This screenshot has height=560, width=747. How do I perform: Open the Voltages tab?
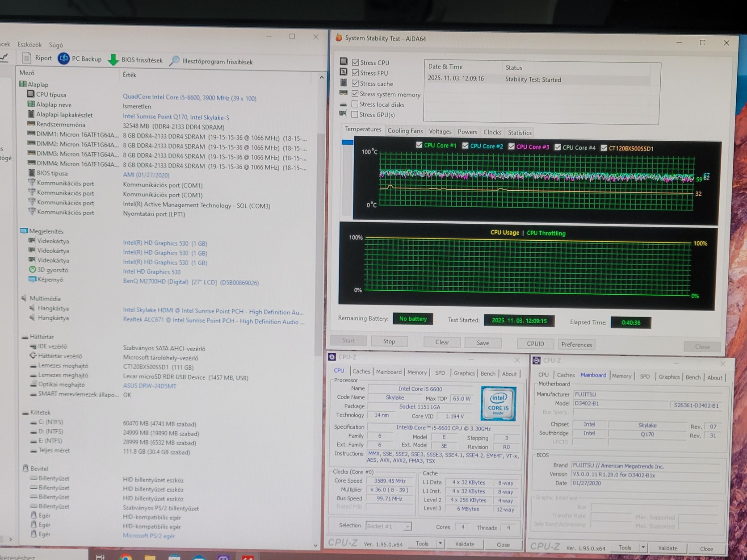(x=440, y=131)
